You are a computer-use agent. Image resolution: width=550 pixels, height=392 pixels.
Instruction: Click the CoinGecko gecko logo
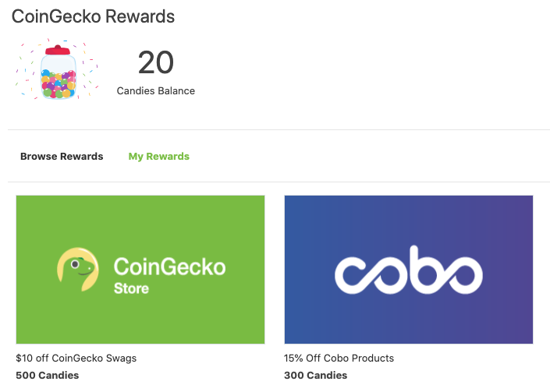pyautogui.click(x=78, y=270)
